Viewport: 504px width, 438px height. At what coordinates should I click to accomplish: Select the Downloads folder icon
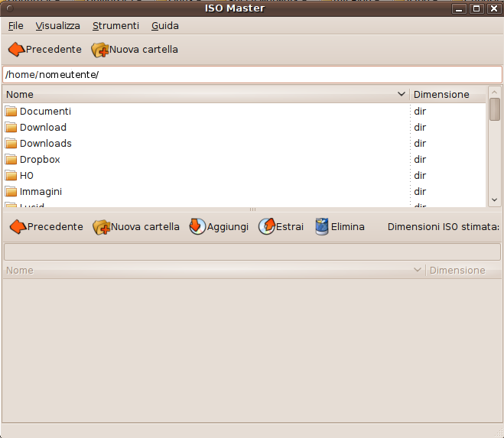pyautogui.click(x=11, y=143)
